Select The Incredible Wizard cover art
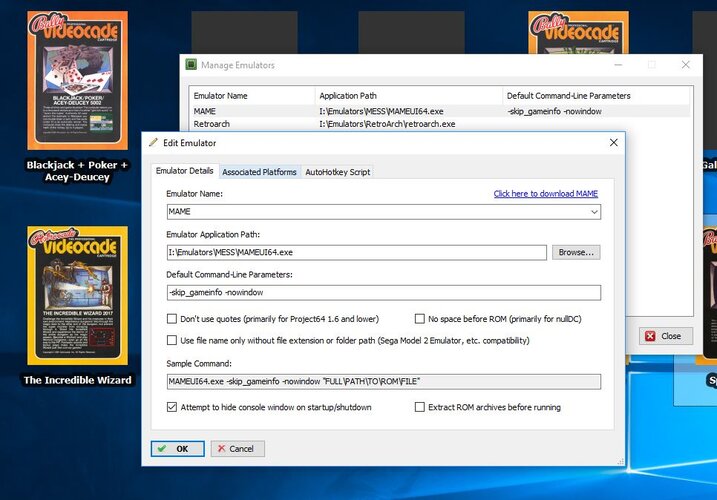This screenshot has width=717, height=500. (77, 296)
